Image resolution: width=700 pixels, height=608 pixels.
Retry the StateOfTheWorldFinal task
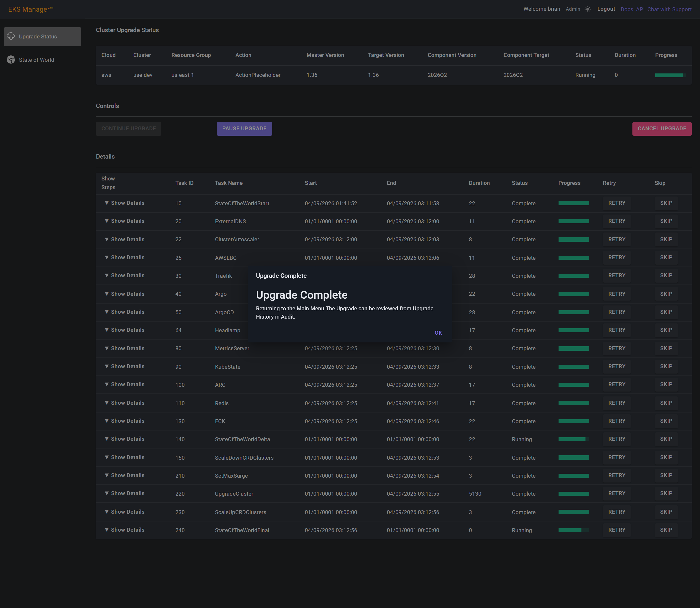(x=617, y=530)
